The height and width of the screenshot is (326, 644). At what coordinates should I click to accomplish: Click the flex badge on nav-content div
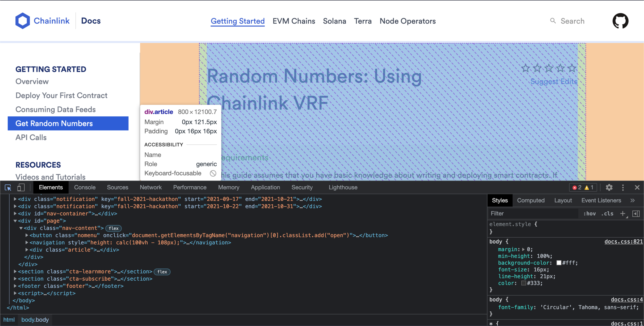[x=114, y=228]
